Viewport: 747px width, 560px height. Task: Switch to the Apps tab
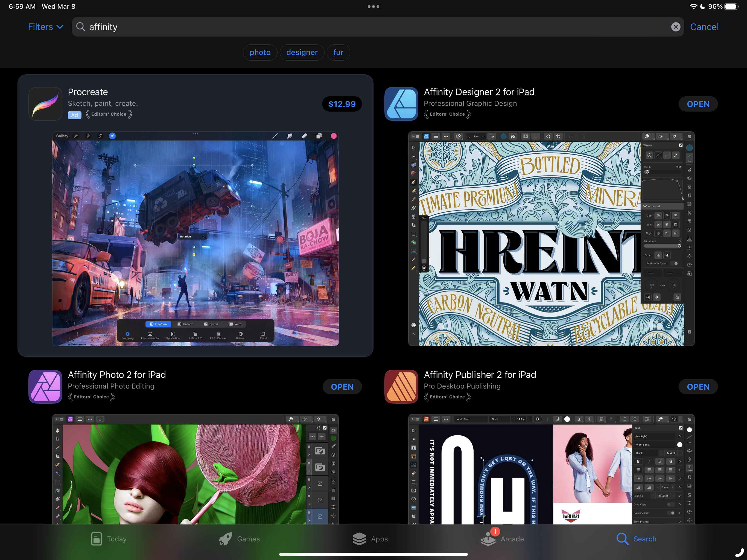(370, 539)
